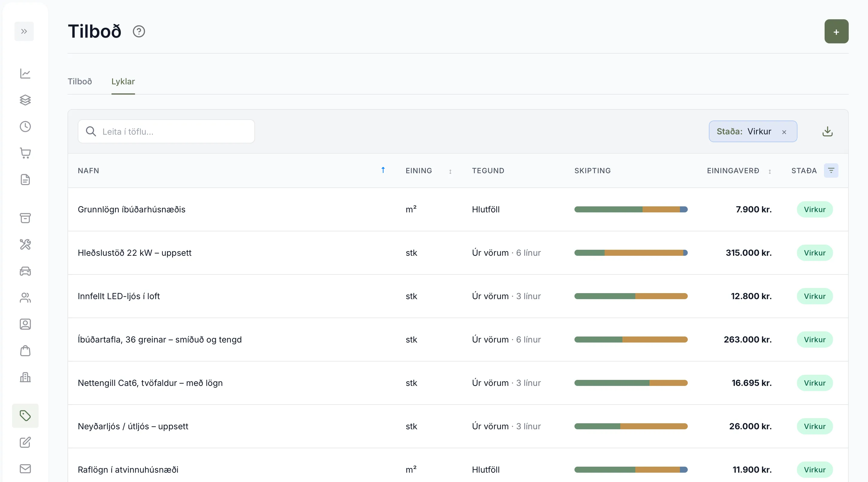Download the table with the export icon

(828, 131)
